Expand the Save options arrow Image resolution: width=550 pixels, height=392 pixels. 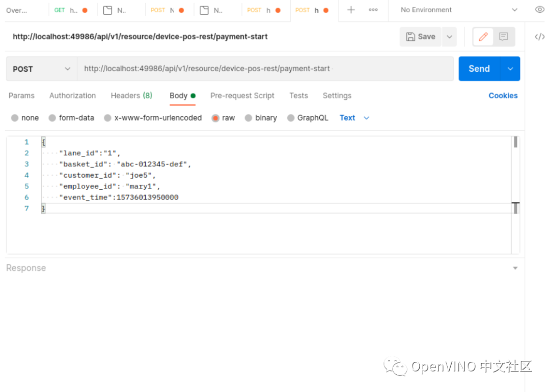(449, 37)
